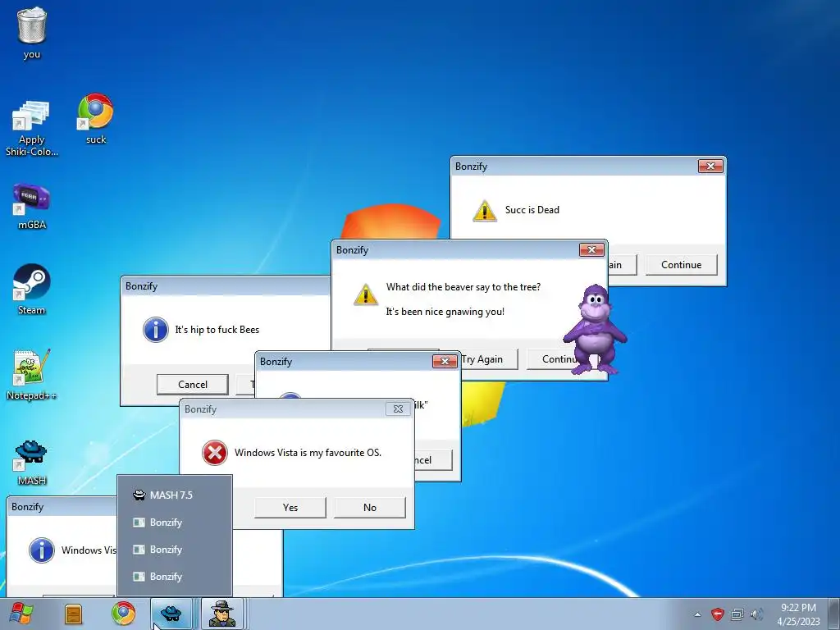
Task: Open the Steam desktop shortcut
Action: (32, 290)
